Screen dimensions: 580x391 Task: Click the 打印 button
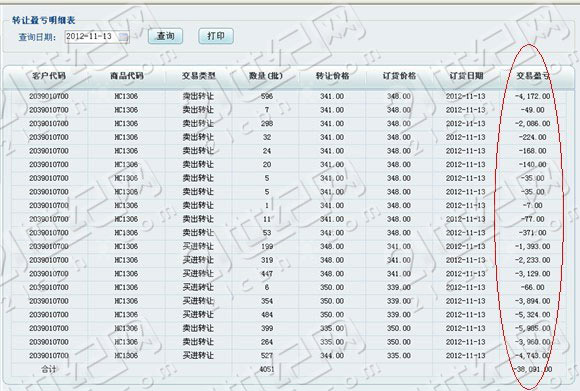tap(216, 36)
